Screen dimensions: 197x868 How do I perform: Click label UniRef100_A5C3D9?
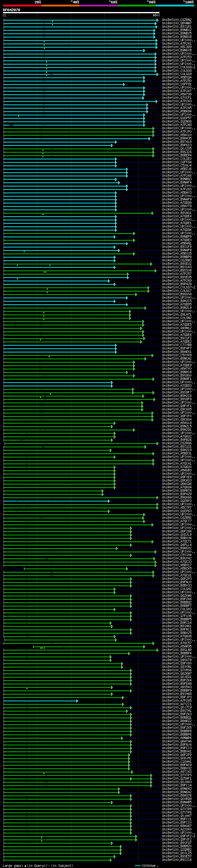click(177, 47)
